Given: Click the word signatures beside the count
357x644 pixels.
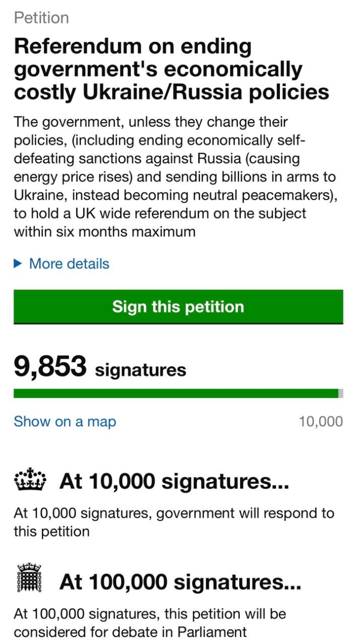Looking at the screenshot, I should click(x=140, y=369).
